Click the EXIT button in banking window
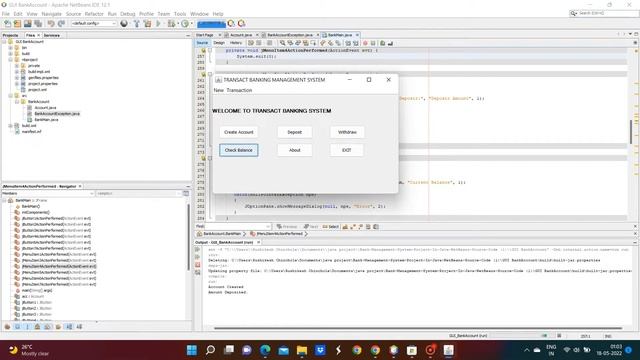The width and height of the screenshot is (640, 360). 347,150
